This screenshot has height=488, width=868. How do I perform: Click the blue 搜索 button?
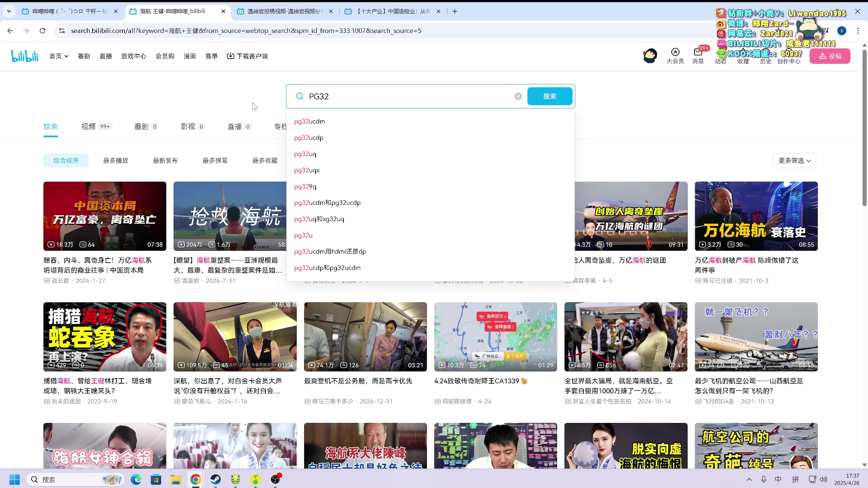(550, 96)
